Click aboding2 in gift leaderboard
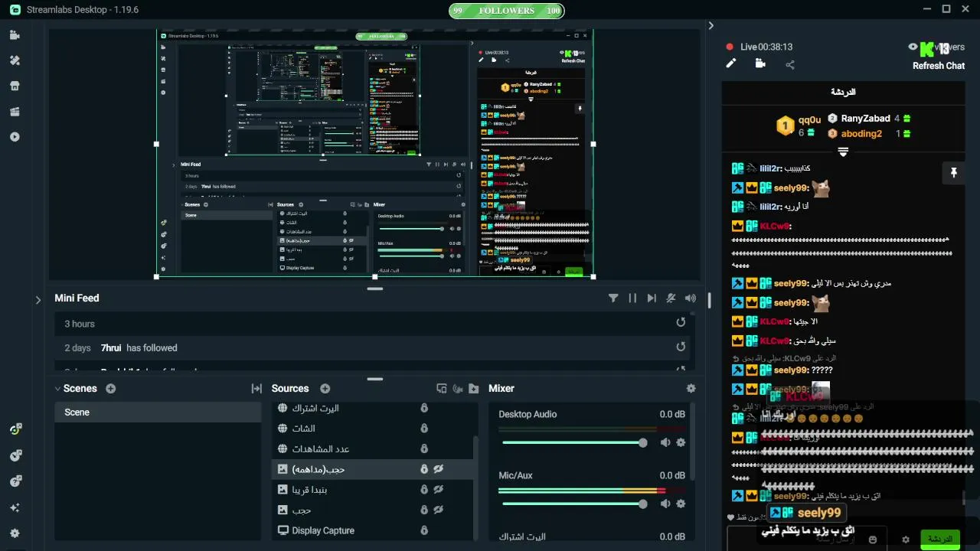This screenshot has width=980, height=551. pos(861,133)
